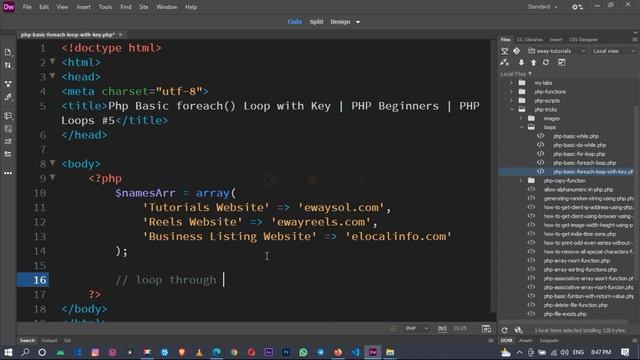Viewport: 640px width, 360px height.
Task: Open the File menu
Action: coord(27,7)
